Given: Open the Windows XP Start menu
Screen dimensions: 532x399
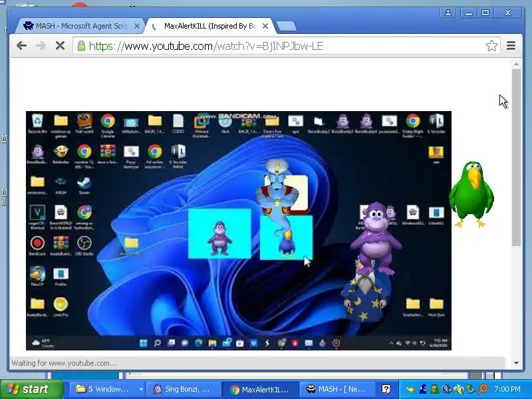Looking at the screenshot, I should pyautogui.click(x=31, y=389).
